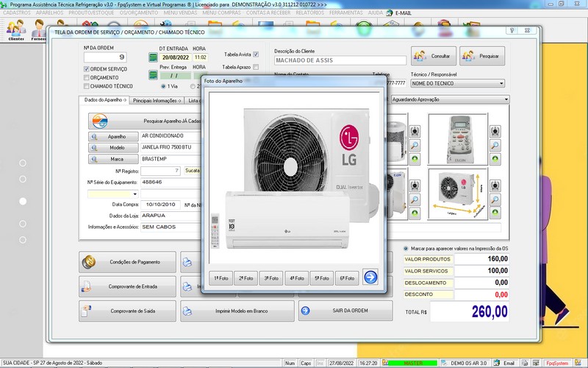Viewport: 588px width, 368px height.
Task: Click the Pesquisar client button
Action: (x=482, y=56)
